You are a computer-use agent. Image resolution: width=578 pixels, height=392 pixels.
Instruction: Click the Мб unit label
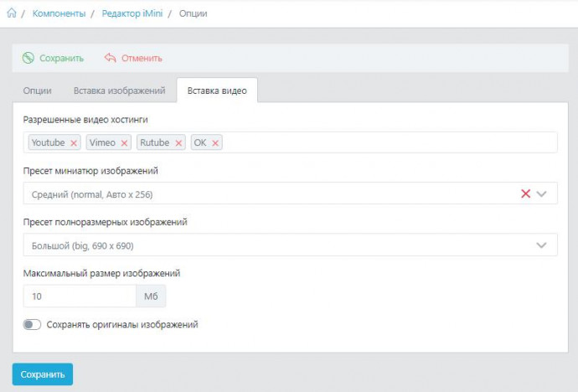pos(151,297)
